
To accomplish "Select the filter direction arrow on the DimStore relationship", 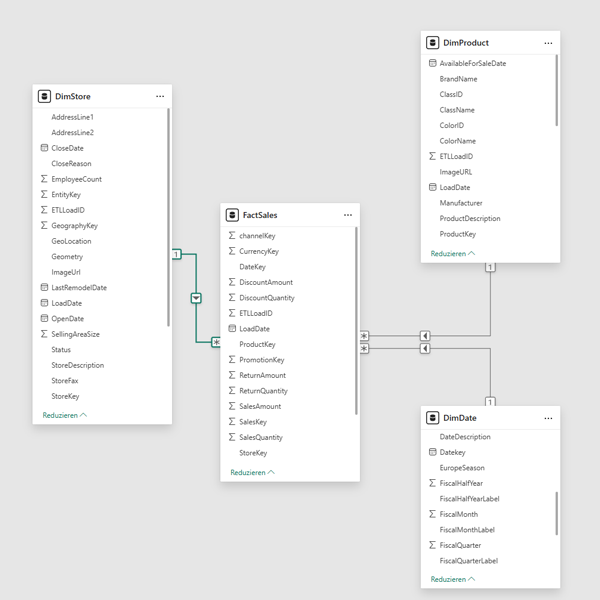I will tap(196, 298).
